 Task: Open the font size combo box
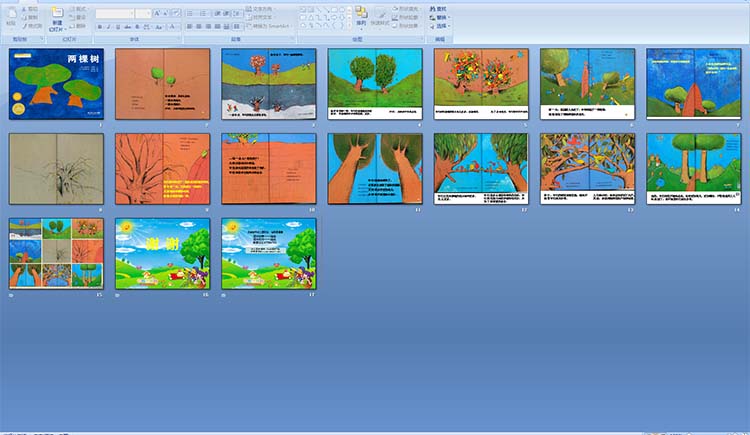pyautogui.click(x=143, y=13)
